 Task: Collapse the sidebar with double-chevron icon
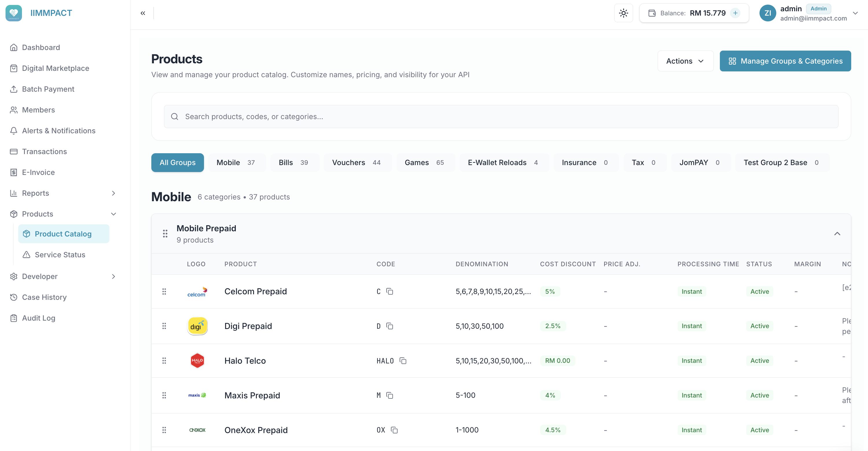coord(143,13)
